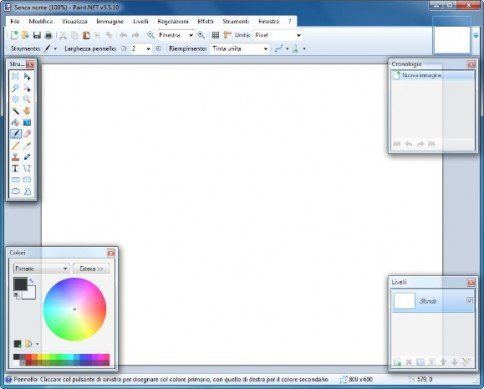This screenshot has width=484, height=389.
Task: Click the Zoom out magnifier in toolbar
Action: pyautogui.click(x=151, y=35)
